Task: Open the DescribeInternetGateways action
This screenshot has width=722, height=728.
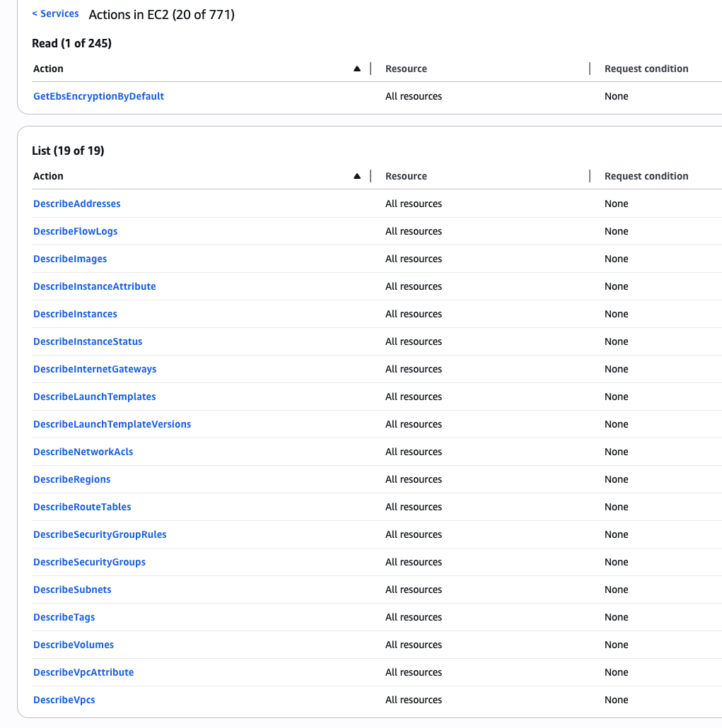Action: click(x=95, y=368)
